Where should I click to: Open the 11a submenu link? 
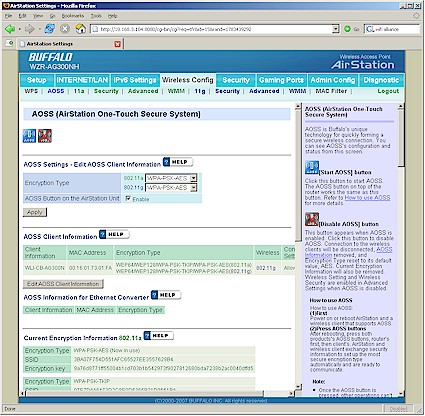pyautogui.click(x=79, y=91)
